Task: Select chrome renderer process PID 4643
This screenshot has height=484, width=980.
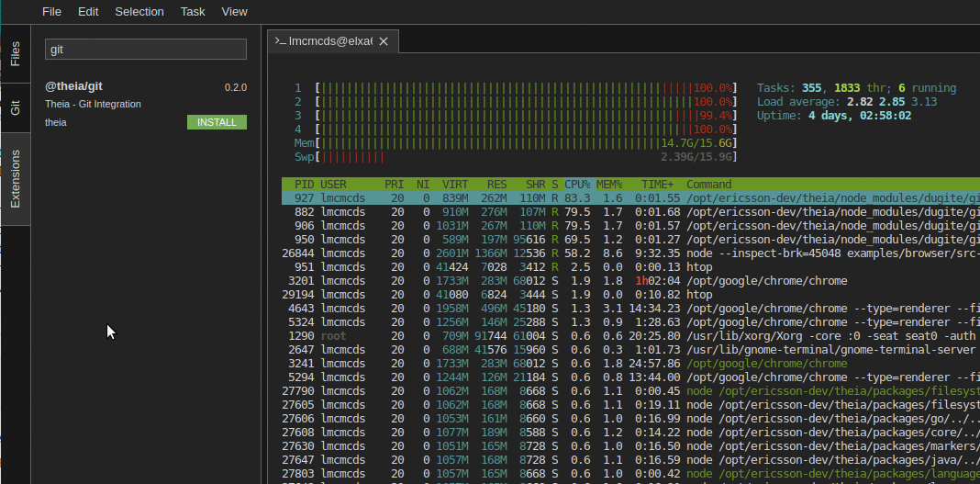Action: coord(630,309)
